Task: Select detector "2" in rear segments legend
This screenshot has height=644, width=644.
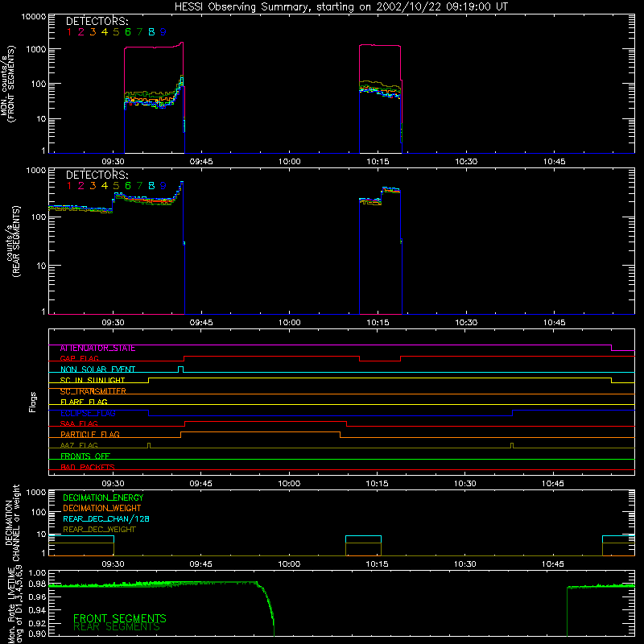Action: click(81, 186)
